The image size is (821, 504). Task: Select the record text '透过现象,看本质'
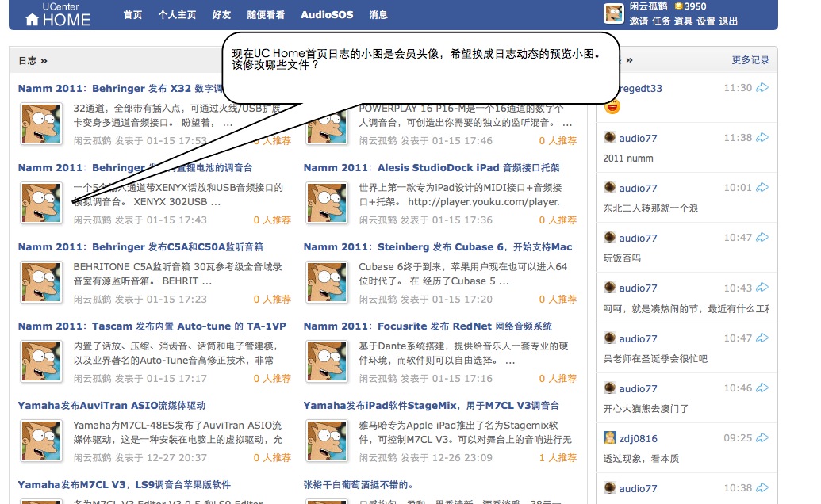(641, 459)
